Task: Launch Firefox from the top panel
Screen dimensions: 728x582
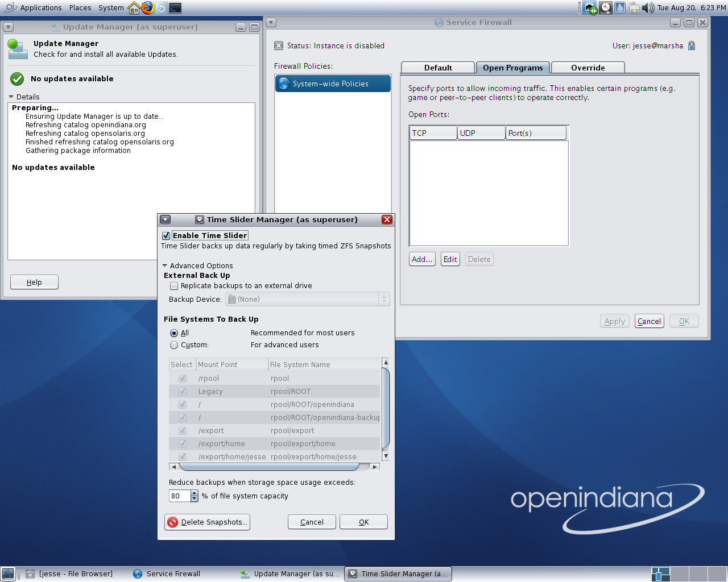Action: pos(148,7)
